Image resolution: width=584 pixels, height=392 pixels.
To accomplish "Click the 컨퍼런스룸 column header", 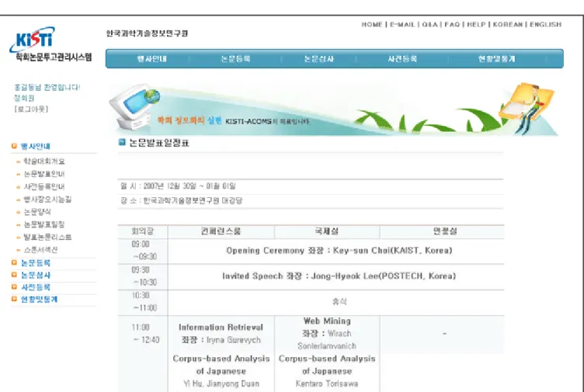I will (221, 231).
